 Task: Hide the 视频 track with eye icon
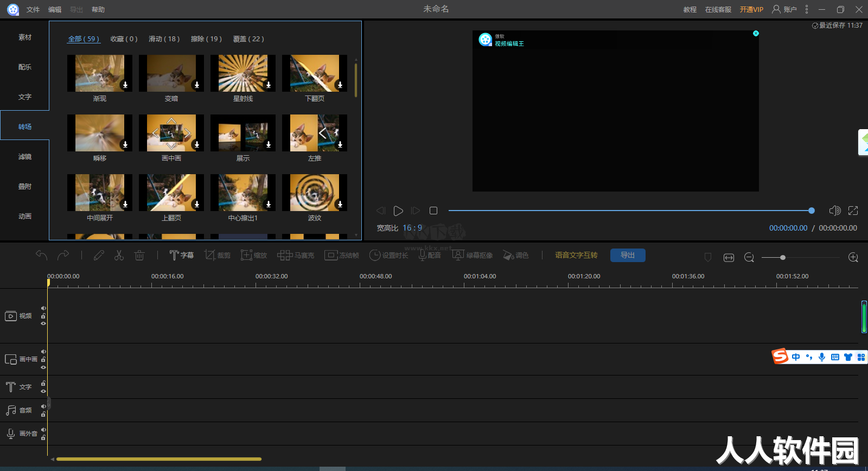point(43,323)
